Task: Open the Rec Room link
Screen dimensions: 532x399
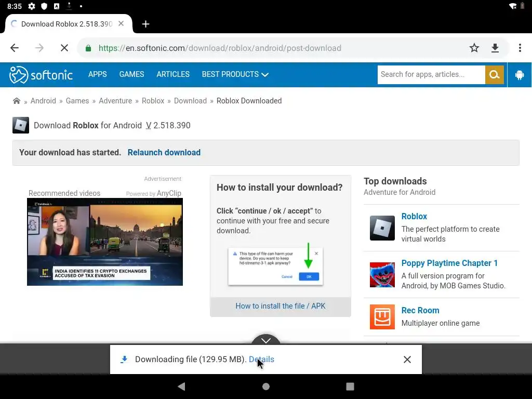Action: point(420,311)
